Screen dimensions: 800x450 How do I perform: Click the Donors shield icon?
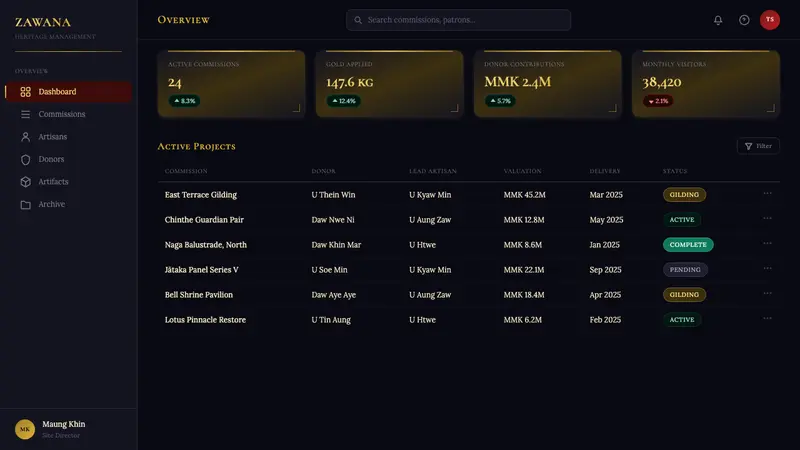[x=26, y=159]
